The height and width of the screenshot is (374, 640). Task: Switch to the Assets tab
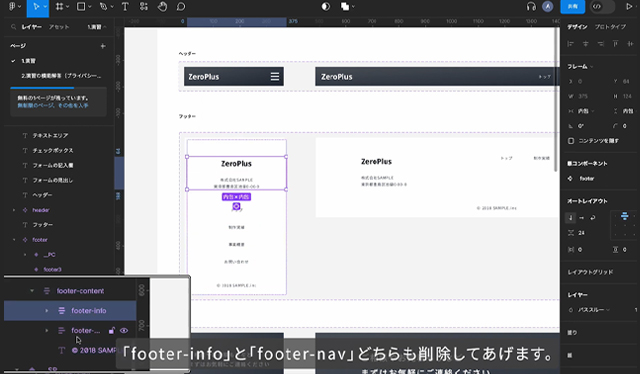pyautogui.click(x=59, y=27)
